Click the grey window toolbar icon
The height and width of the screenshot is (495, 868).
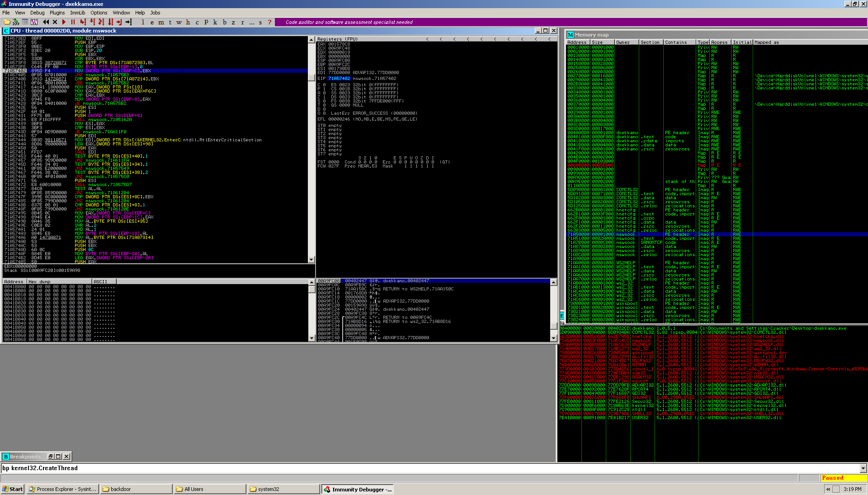click(25, 22)
